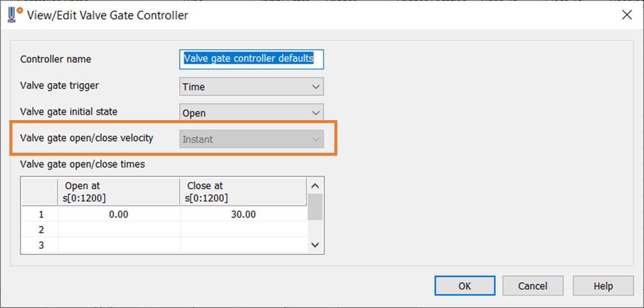The width and height of the screenshot is (644, 308).
Task: Click the Close at column header
Action: (x=243, y=192)
